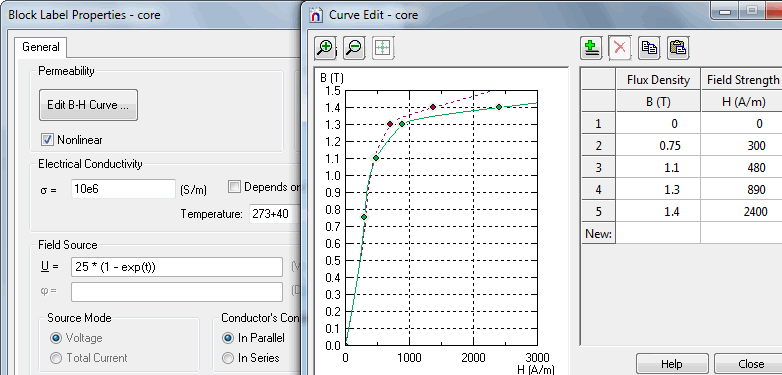782x375 pixels.
Task: Toggle the Nonlinear checkbox
Action: [47, 140]
